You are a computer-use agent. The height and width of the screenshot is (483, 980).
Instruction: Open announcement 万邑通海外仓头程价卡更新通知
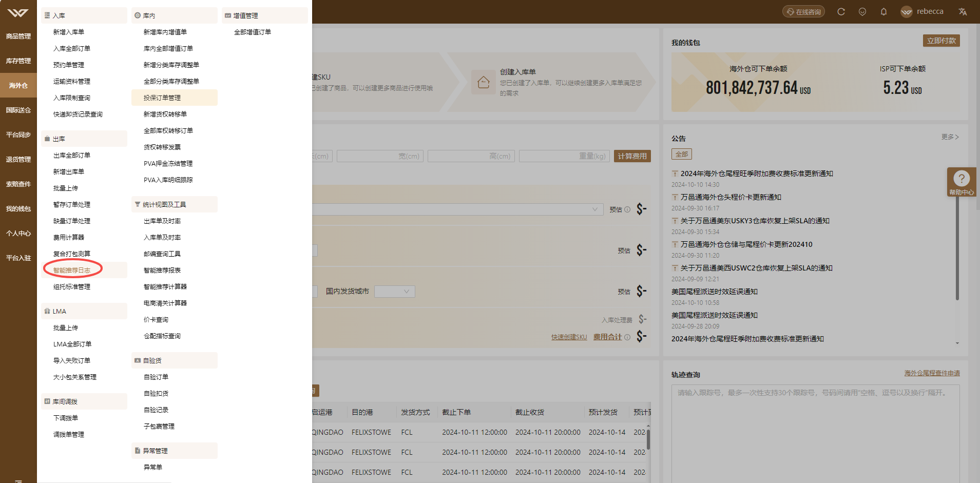tap(731, 197)
